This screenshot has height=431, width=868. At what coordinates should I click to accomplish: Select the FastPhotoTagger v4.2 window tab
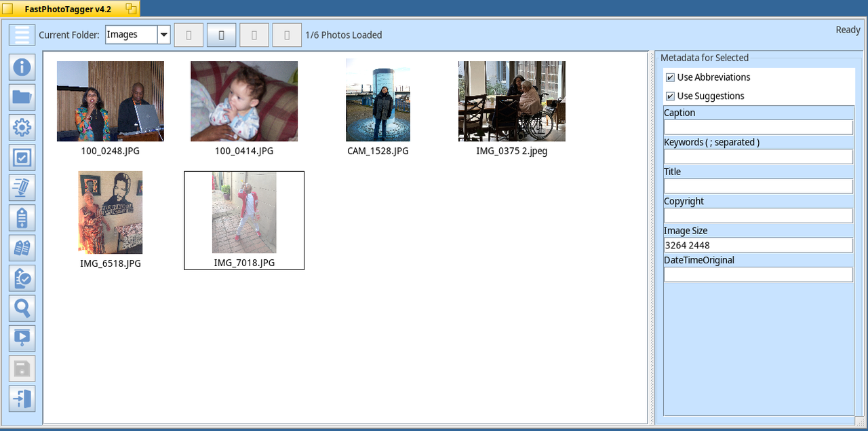pos(68,9)
